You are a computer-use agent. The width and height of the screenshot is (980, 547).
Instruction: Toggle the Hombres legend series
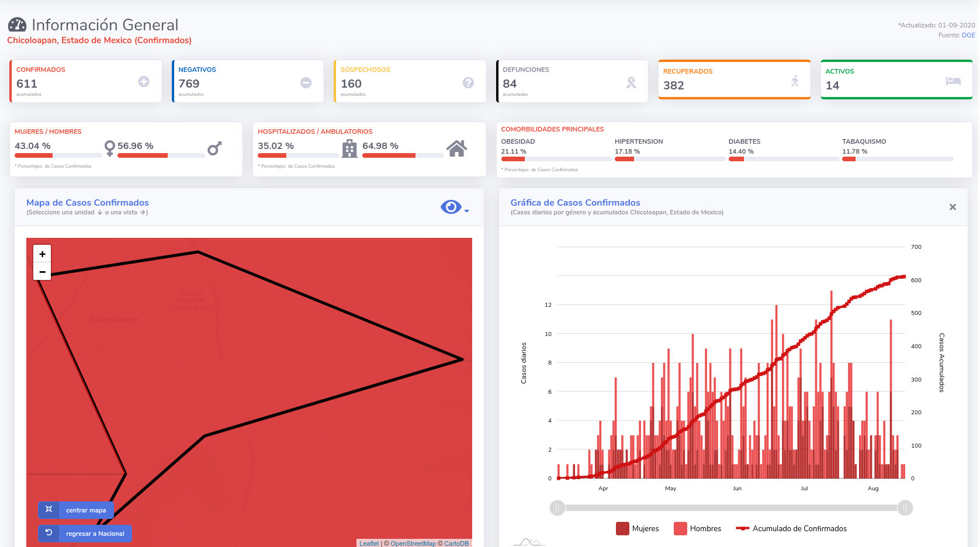point(698,528)
